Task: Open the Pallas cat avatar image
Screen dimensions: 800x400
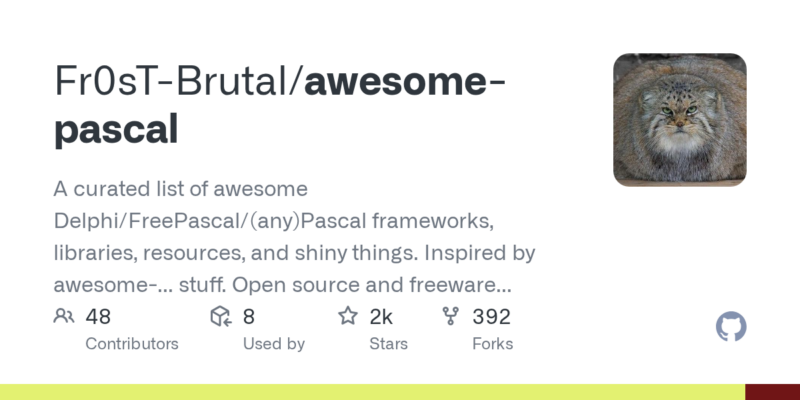Action: pyautogui.click(x=680, y=119)
